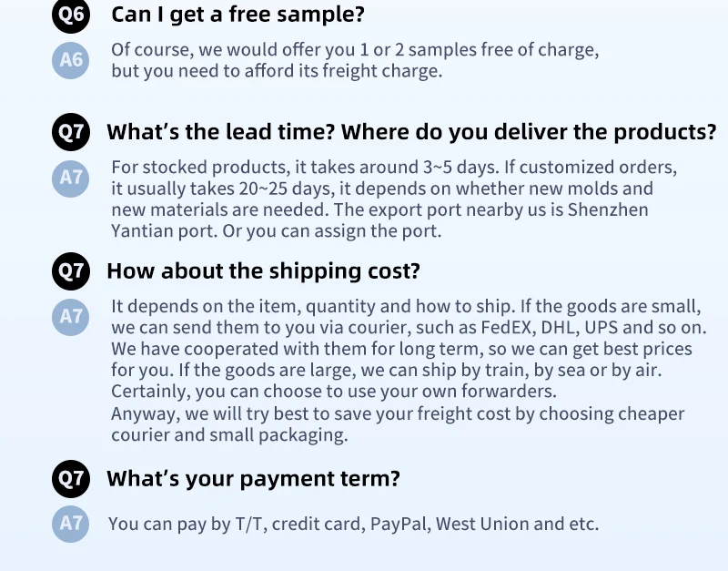The image size is (728, 571).
Task: Click the A7 badge next to payment methods answer
Action: coord(71,524)
